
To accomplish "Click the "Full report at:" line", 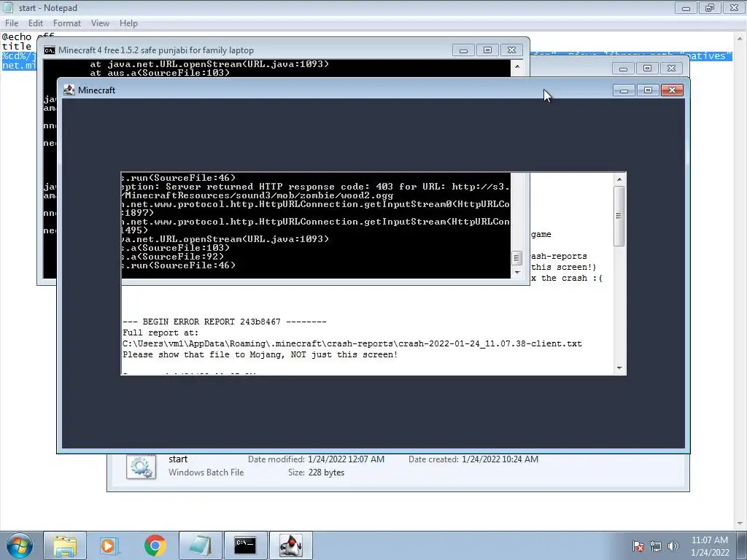I will pos(160,332).
